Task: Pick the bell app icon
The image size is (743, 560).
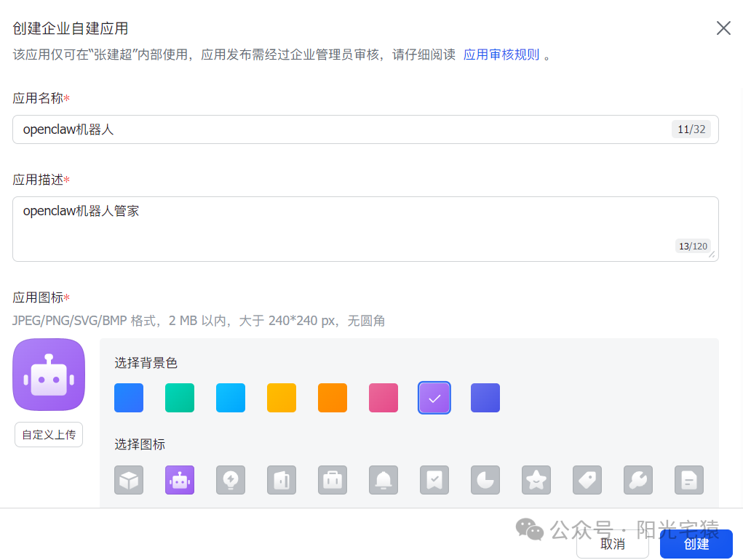Action: (x=384, y=480)
